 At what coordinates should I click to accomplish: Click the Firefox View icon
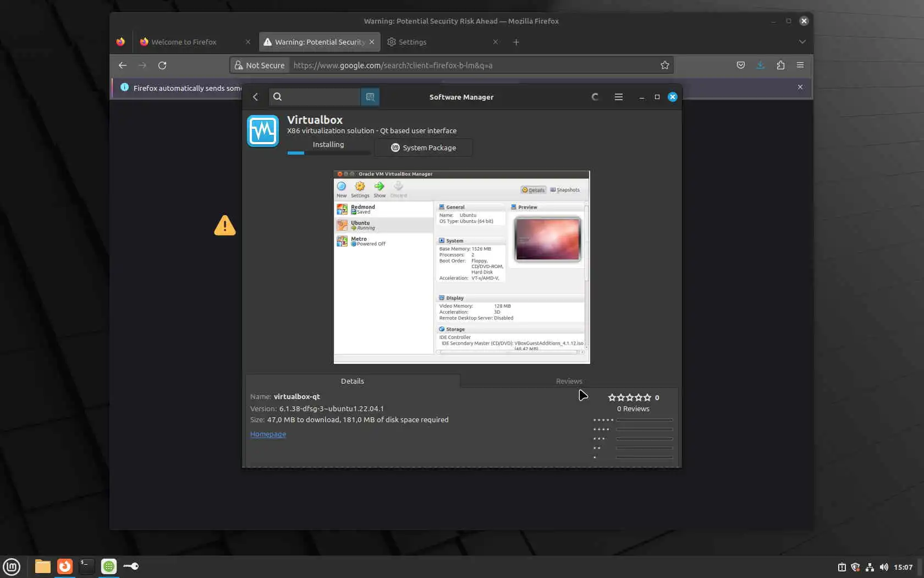coord(120,42)
